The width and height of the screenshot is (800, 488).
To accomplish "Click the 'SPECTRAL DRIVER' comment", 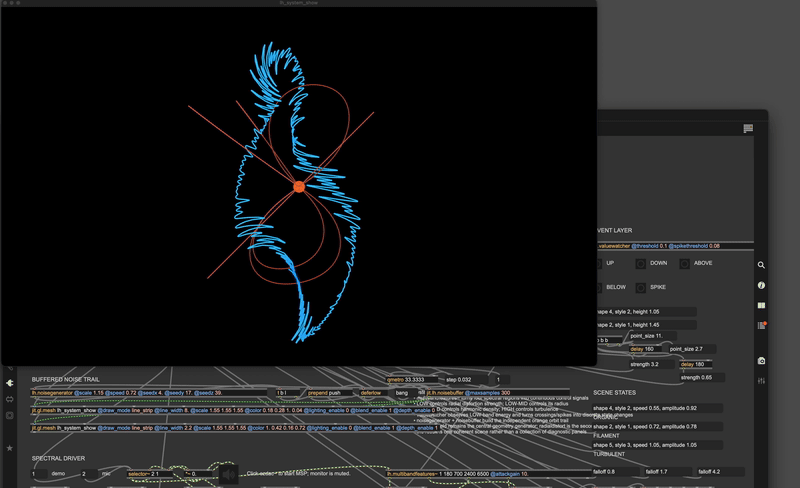I will click(x=58, y=458).
